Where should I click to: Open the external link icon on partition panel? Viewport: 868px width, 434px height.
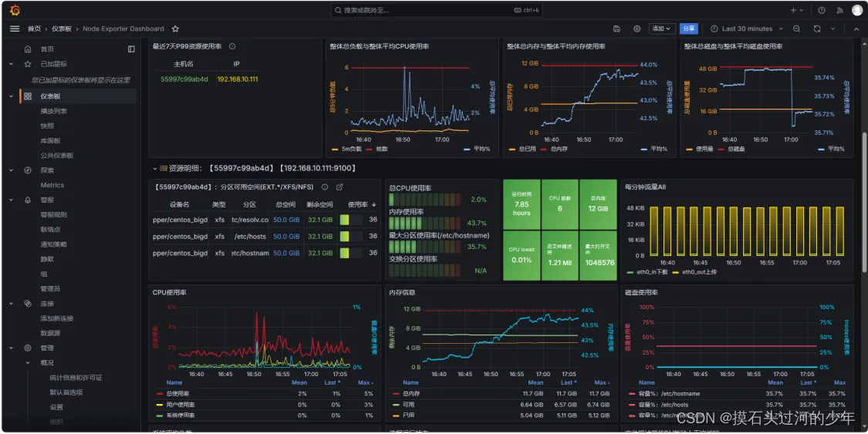click(340, 187)
